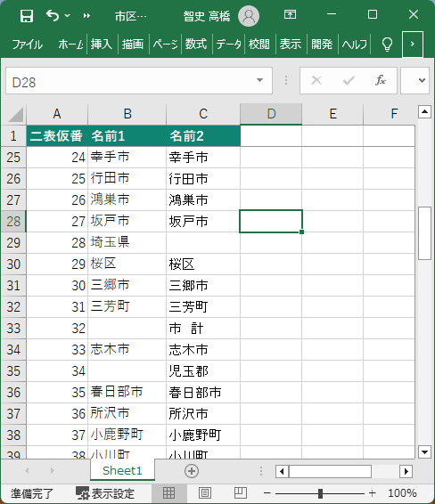Click the Save icon in title bar
The height and width of the screenshot is (504, 435).
click(x=27, y=15)
